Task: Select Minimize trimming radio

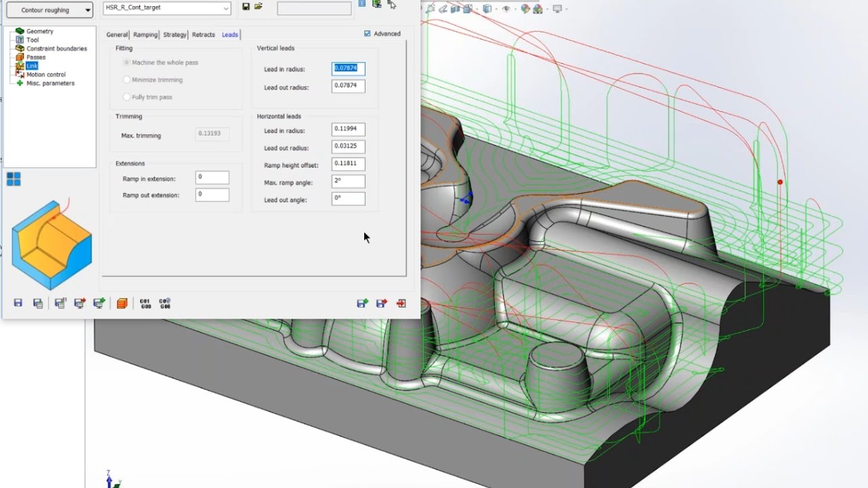Action: tap(127, 80)
